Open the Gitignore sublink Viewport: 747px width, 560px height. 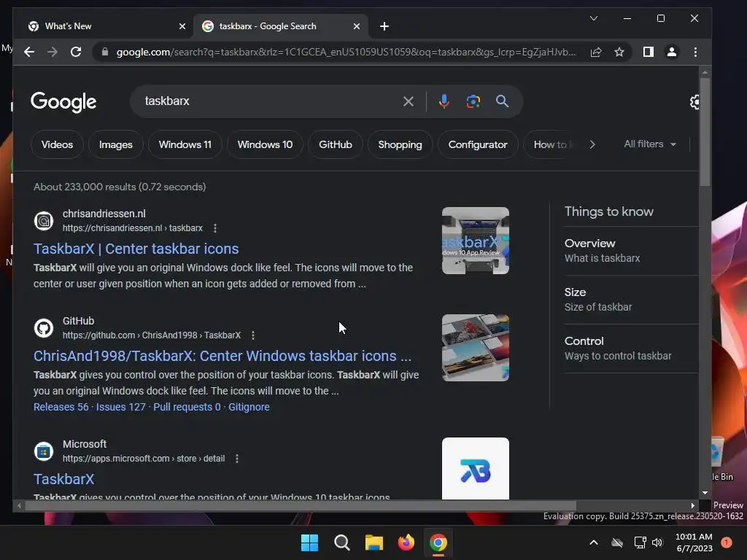tap(249, 407)
